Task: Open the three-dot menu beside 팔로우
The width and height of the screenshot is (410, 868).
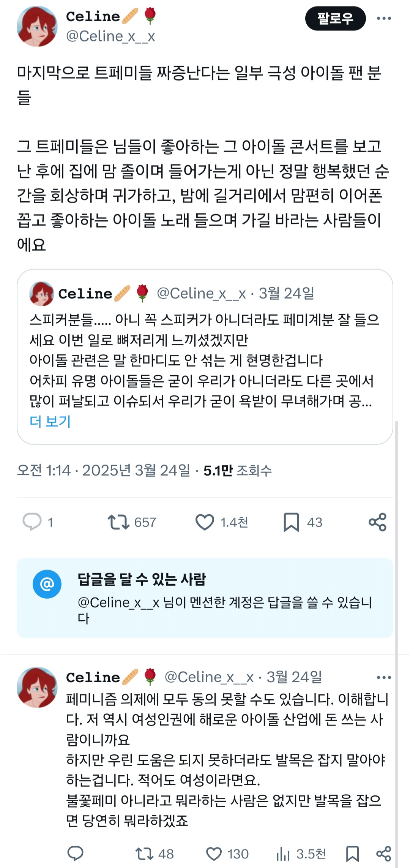Action: click(x=384, y=18)
